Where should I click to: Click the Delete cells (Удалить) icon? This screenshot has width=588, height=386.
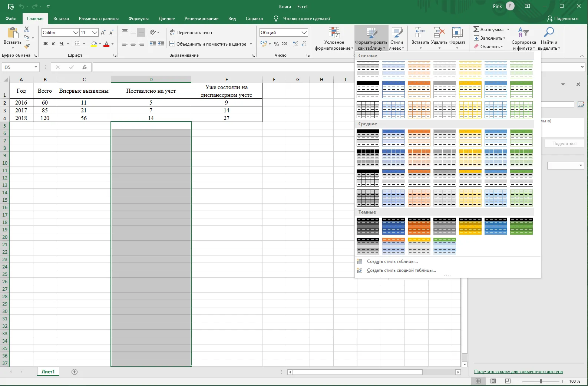(x=439, y=33)
